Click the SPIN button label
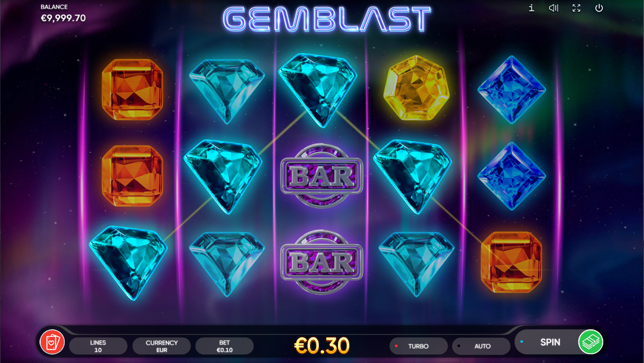 point(550,342)
